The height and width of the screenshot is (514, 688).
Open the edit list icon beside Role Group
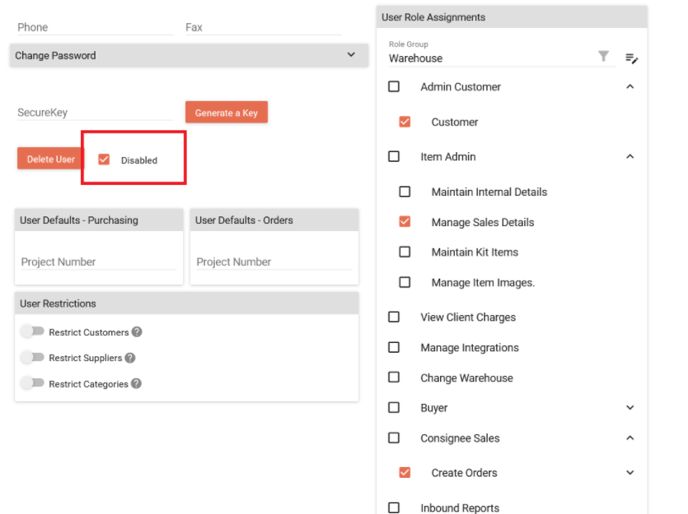631,58
